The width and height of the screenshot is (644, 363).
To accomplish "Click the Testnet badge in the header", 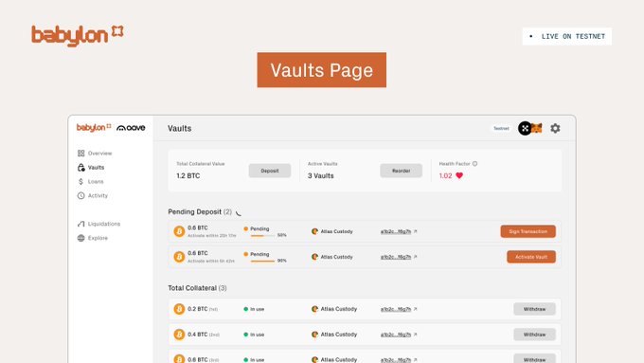I will pyautogui.click(x=501, y=129).
